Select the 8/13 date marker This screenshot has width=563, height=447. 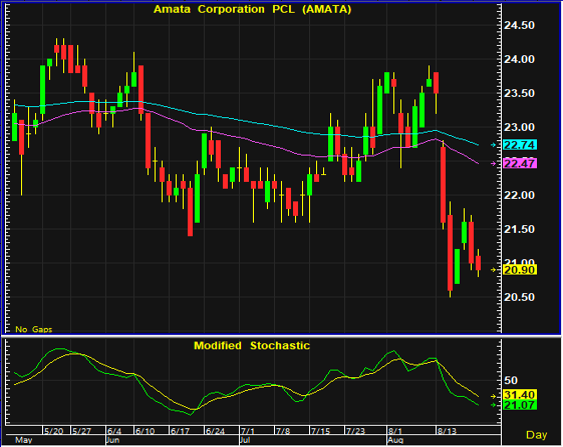(447, 431)
